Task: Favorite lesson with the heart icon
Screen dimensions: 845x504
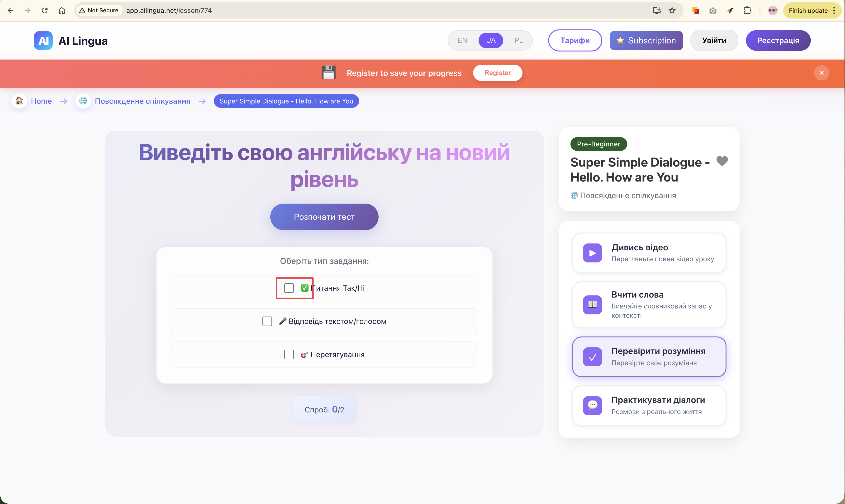Action: (722, 161)
